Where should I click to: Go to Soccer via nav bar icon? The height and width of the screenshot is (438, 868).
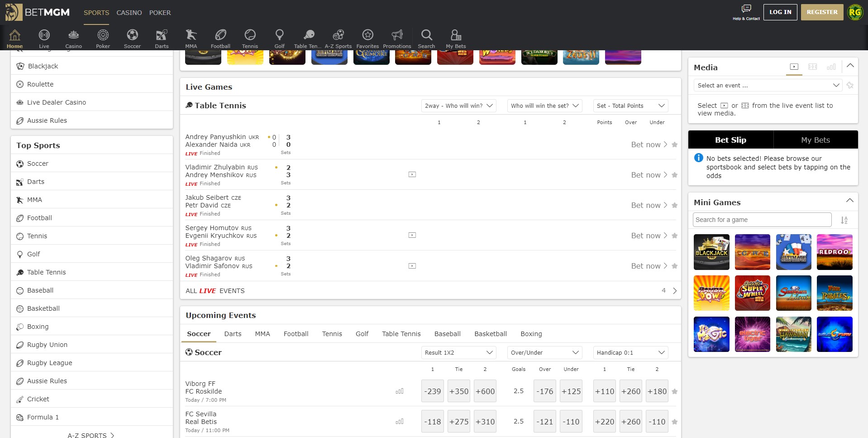pos(132,38)
